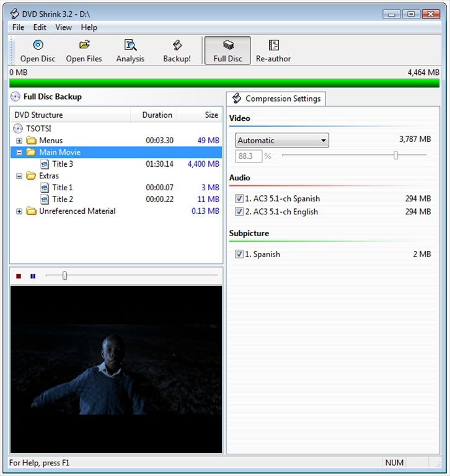
Task: Open the Help menu
Action: pyautogui.click(x=89, y=27)
